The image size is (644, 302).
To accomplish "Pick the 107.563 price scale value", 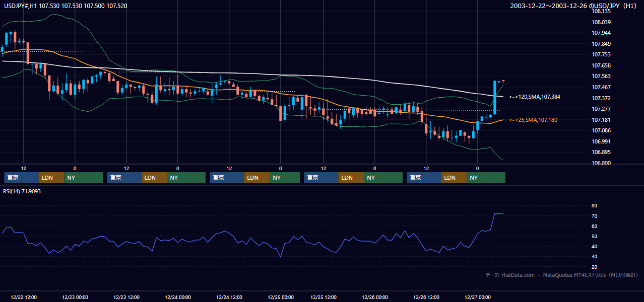I will click(x=602, y=76).
